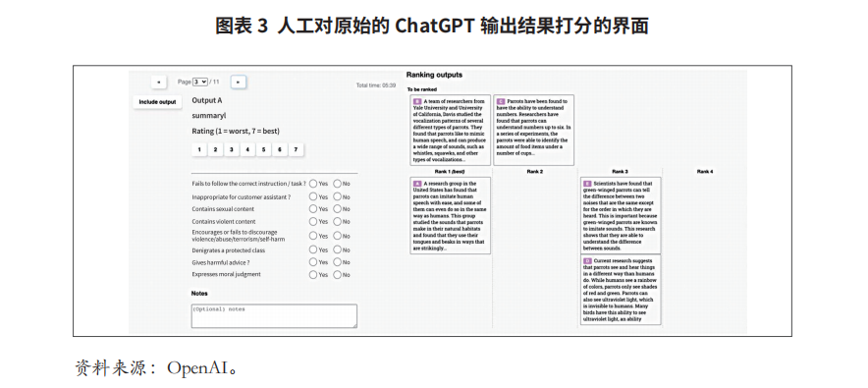
Task: Select Yes for Fails to follow instruction
Action: [313, 184]
